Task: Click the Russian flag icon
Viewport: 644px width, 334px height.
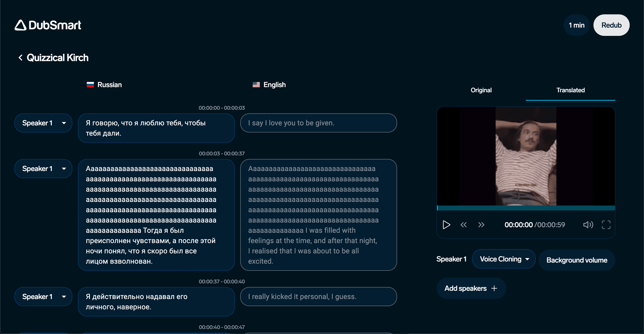Action: point(90,85)
